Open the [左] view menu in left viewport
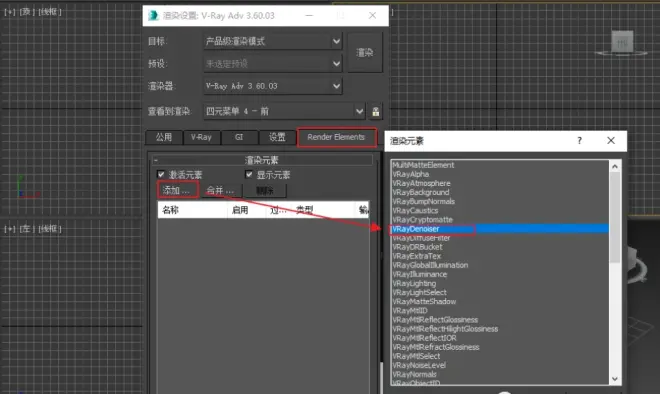Screen dimensions: 660x394 pyautogui.click(x=26, y=229)
